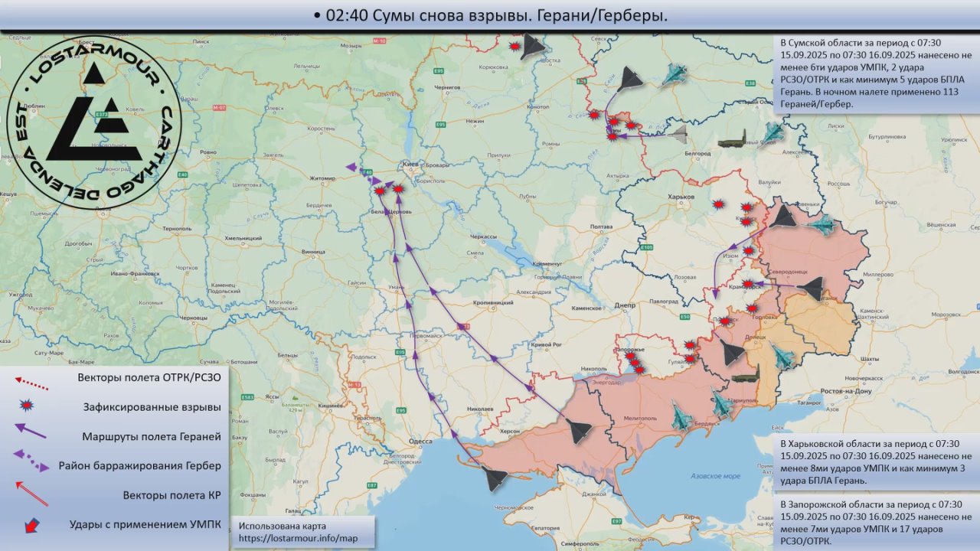Click the 'Векторы полета КР' legend label

click(172, 495)
